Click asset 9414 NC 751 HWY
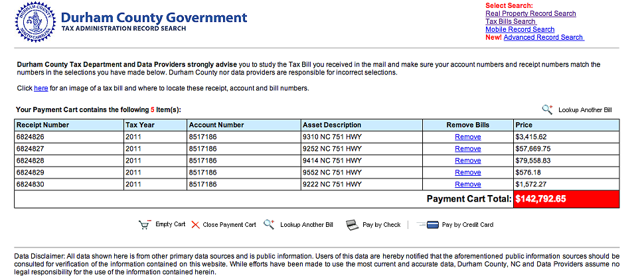This screenshot has width=644, height=276. pyautogui.click(x=332, y=161)
